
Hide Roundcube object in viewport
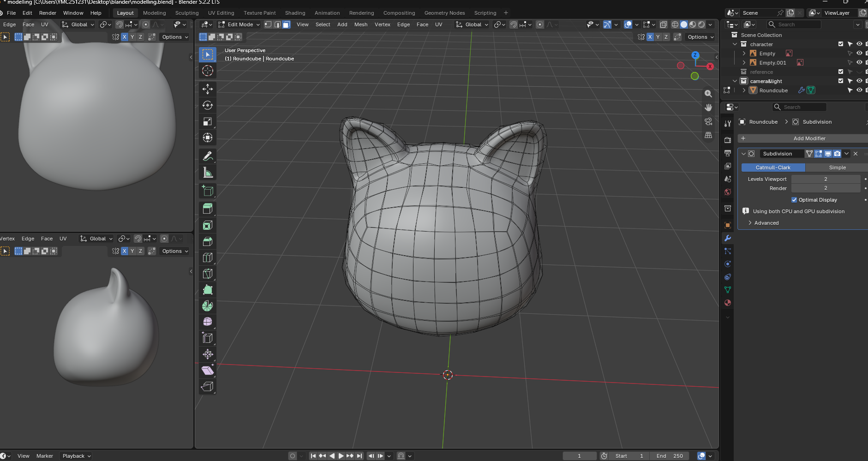[x=859, y=90]
